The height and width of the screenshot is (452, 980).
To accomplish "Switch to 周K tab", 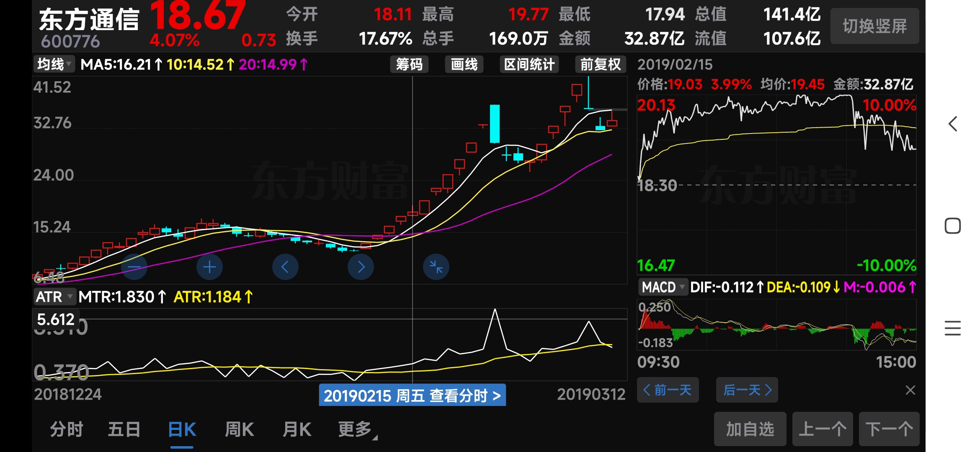I will pyautogui.click(x=240, y=429).
